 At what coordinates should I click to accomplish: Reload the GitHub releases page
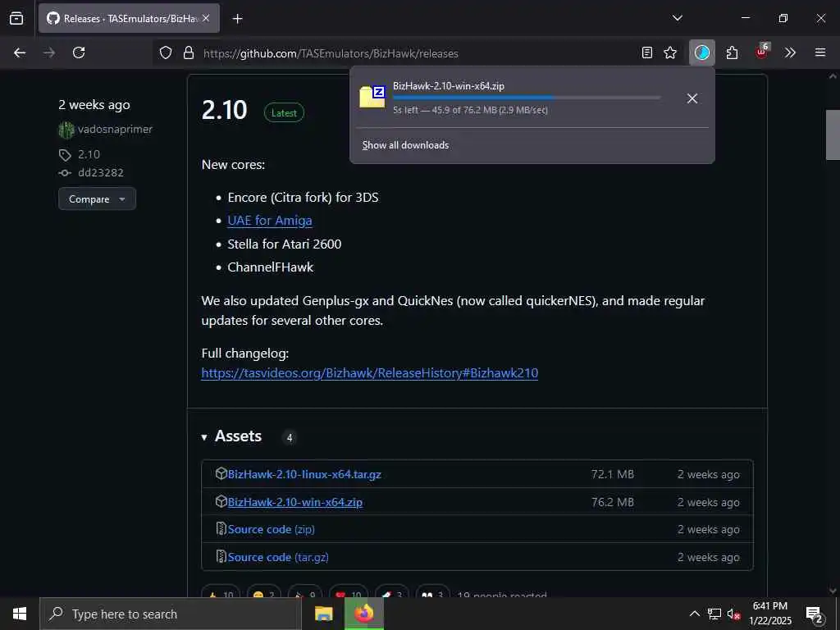point(79,52)
